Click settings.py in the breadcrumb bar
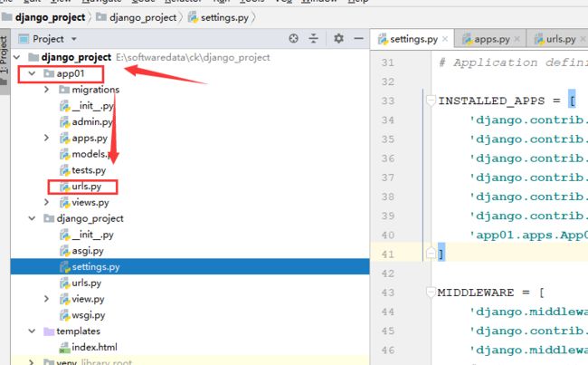The image size is (588, 365). [219, 17]
